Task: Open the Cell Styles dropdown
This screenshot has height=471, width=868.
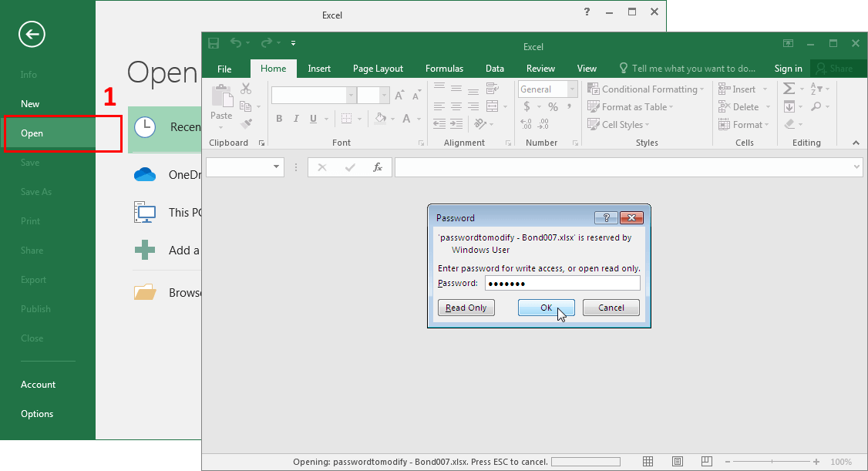Action: pos(618,125)
